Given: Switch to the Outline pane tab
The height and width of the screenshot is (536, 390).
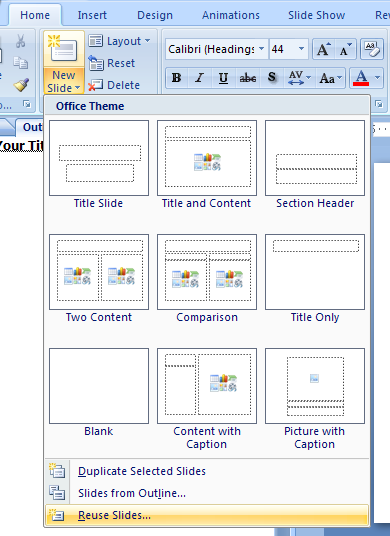Looking at the screenshot, I should [31, 127].
